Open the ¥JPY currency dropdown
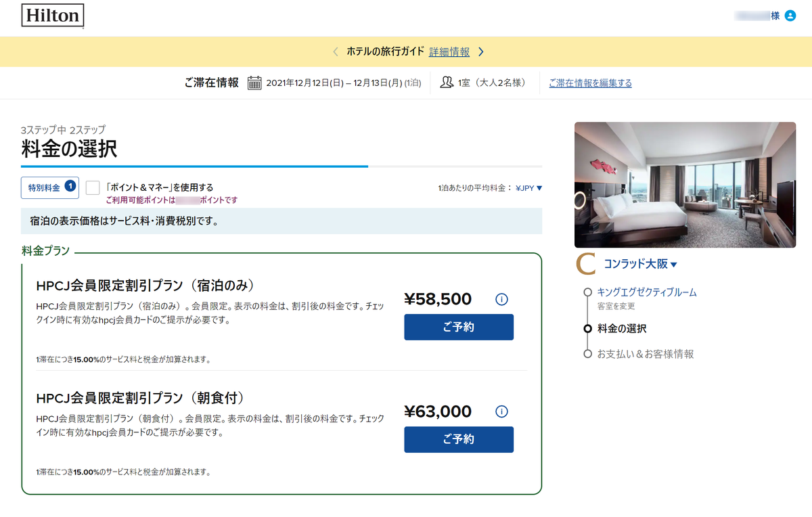The width and height of the screenshot is (812, 517). point(529,188)
